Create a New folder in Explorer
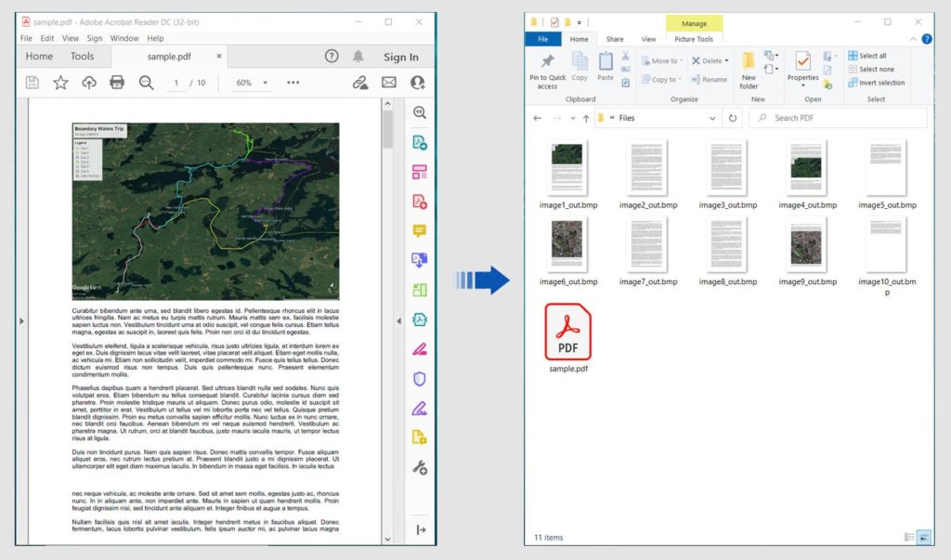951x560 pixels. click(x=749, y=72)
